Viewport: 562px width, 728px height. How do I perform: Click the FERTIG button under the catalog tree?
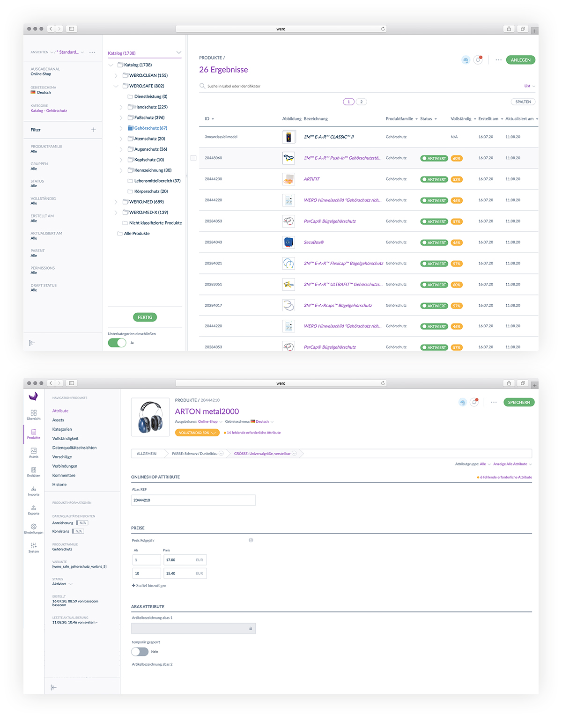click(145, 317)
